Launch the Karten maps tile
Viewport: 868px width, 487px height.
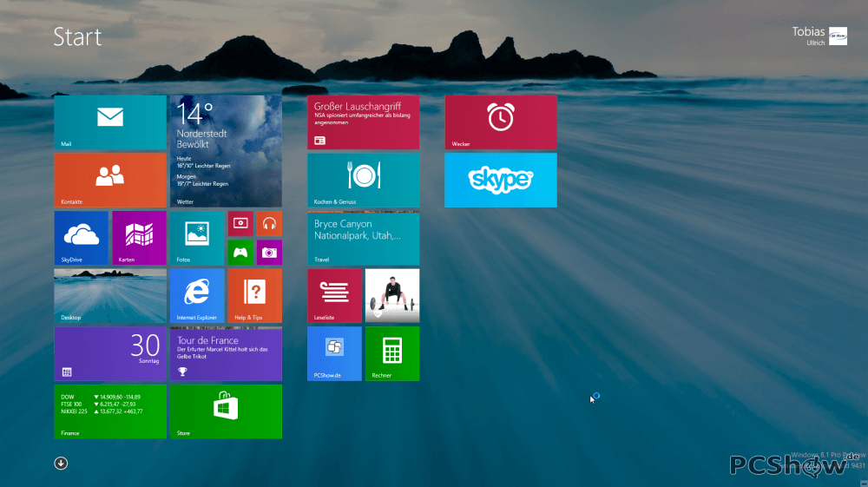139,238
